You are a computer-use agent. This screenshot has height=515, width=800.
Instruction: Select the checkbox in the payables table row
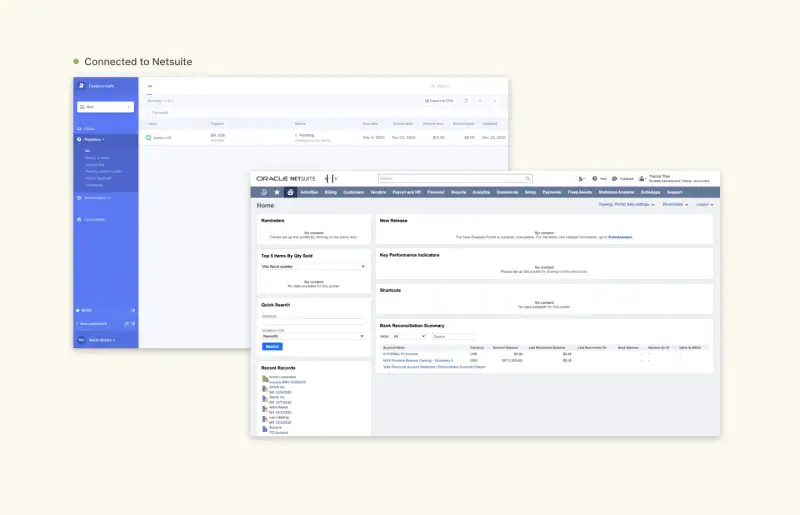pyautogui.click(x=149, y=137)
